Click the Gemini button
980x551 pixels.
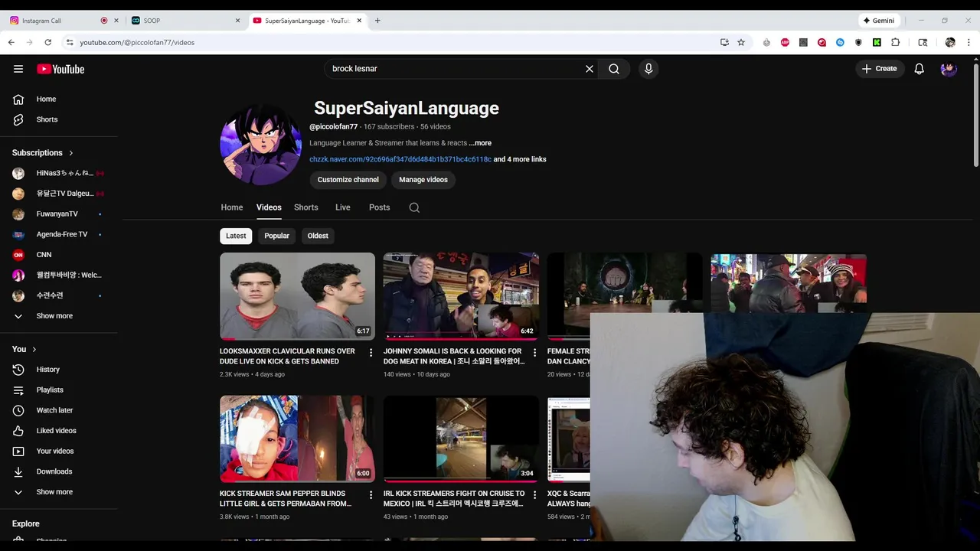pyautogui.click(x=878, y=21)
